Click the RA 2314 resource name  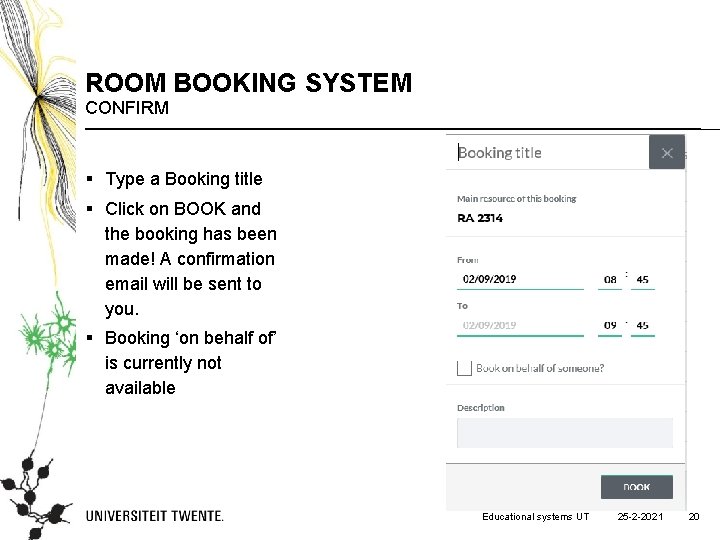[x=481, y=217]
